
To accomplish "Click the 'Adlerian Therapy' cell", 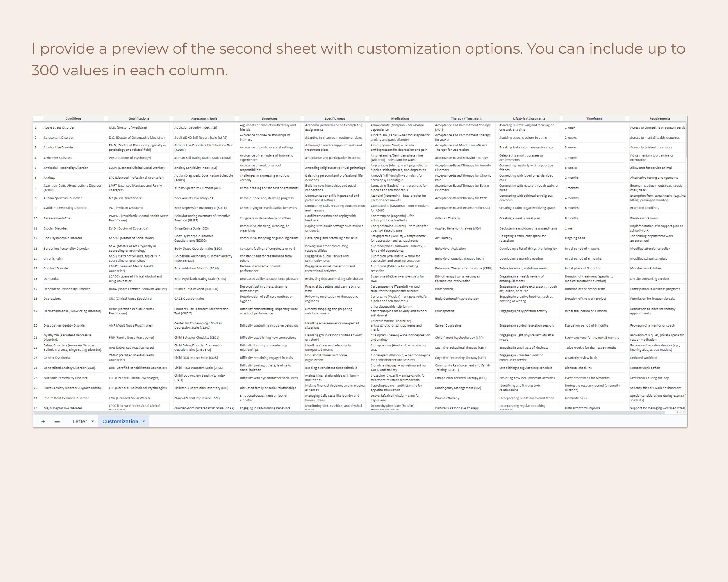I will tap(465, 218).
